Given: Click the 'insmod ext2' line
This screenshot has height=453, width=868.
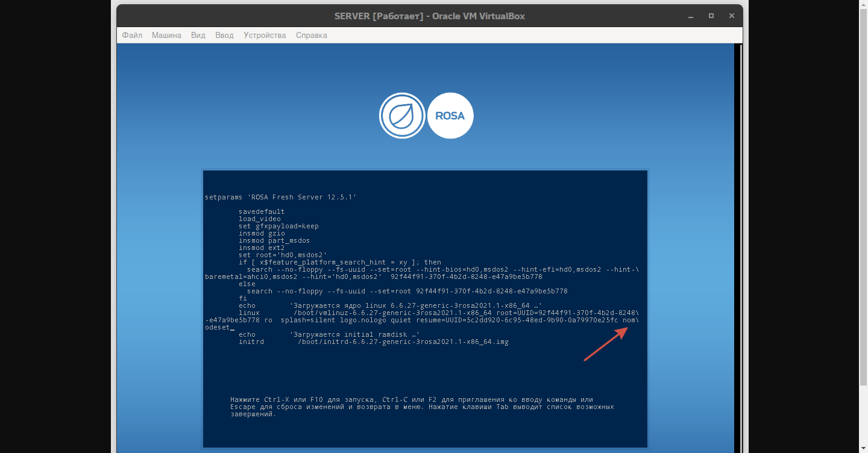Looking at the screenshot, I should click(x=262, y=248).
